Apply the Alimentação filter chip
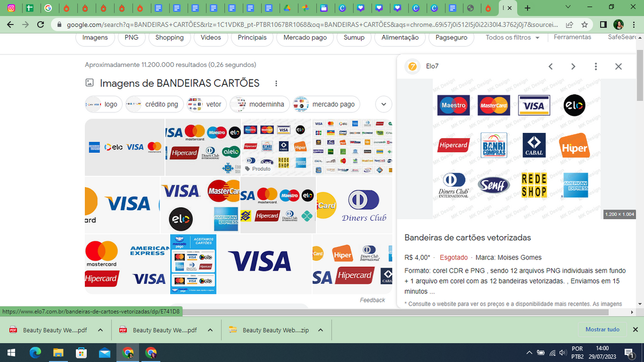 [x=400, y=38]
